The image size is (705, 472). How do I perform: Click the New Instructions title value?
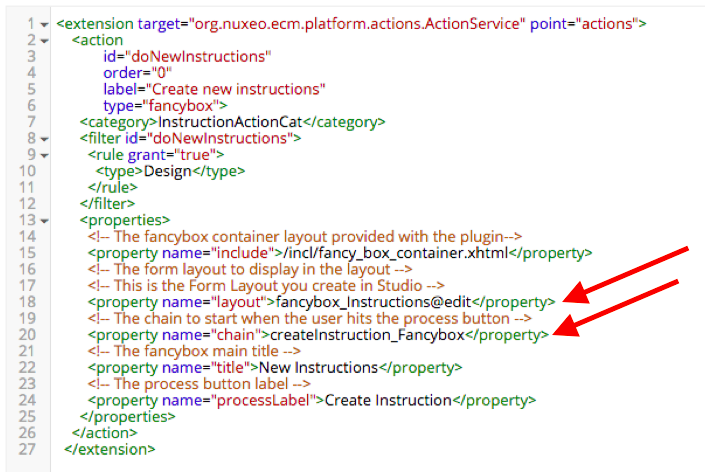318,368
